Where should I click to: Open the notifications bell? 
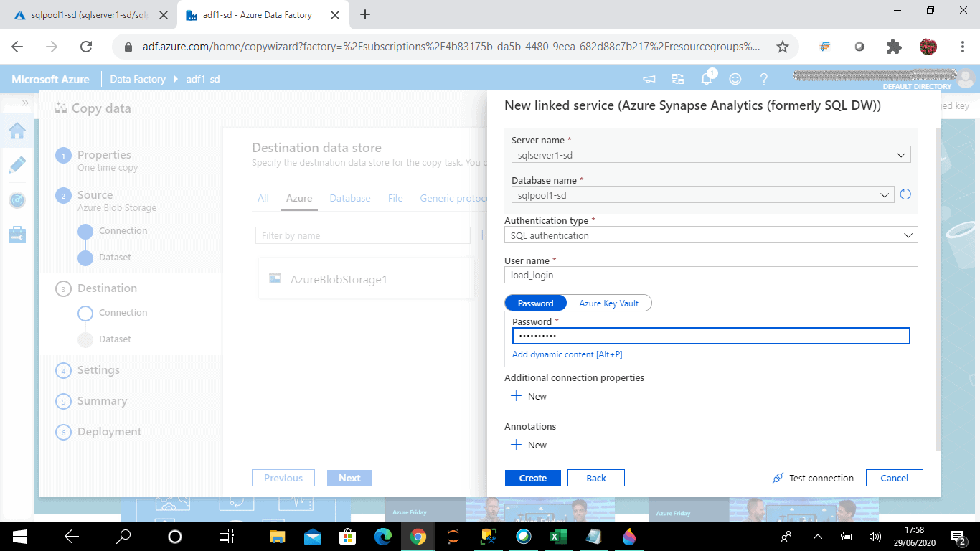pyautogui.click(x=707, y=78)
